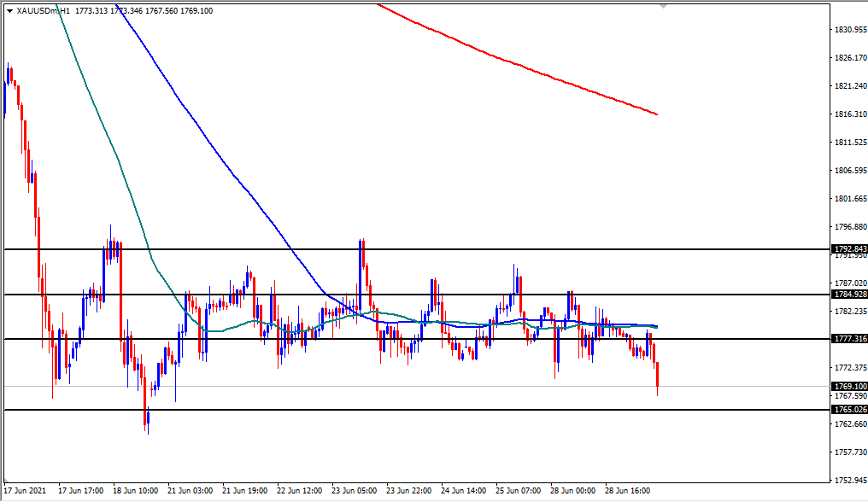
Task: Click the close value 1769.100 in chart header
Action: pos(196,11)
